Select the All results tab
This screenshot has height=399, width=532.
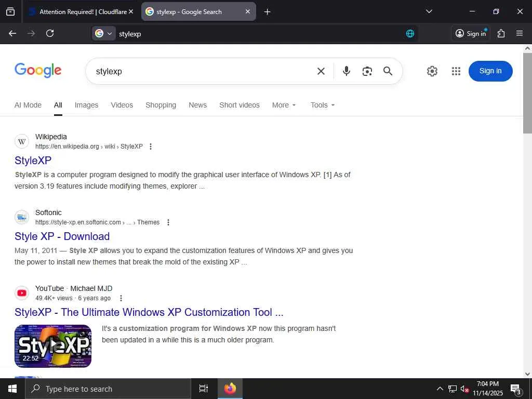pyautogui.click(x=58, y=105)
